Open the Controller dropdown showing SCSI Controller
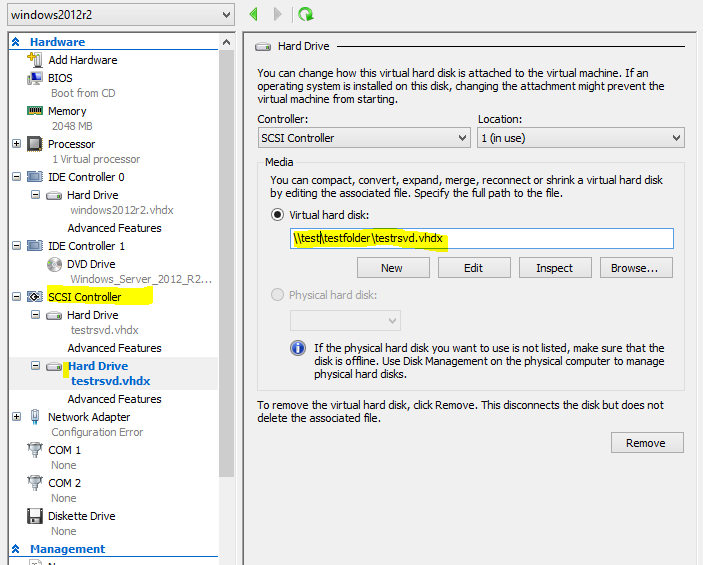The height and width of the screenshot is (565, 703). 364,138
